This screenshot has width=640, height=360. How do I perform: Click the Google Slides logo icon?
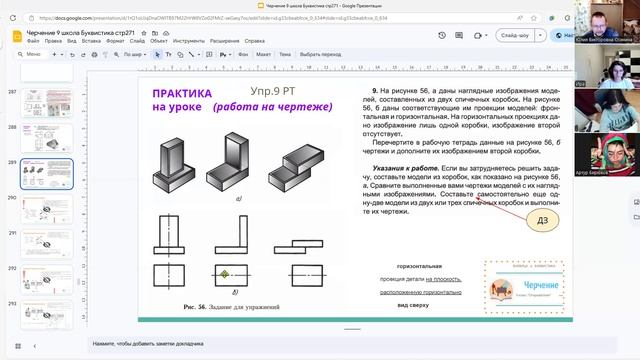pyautogui.click(x=17, y=36)
